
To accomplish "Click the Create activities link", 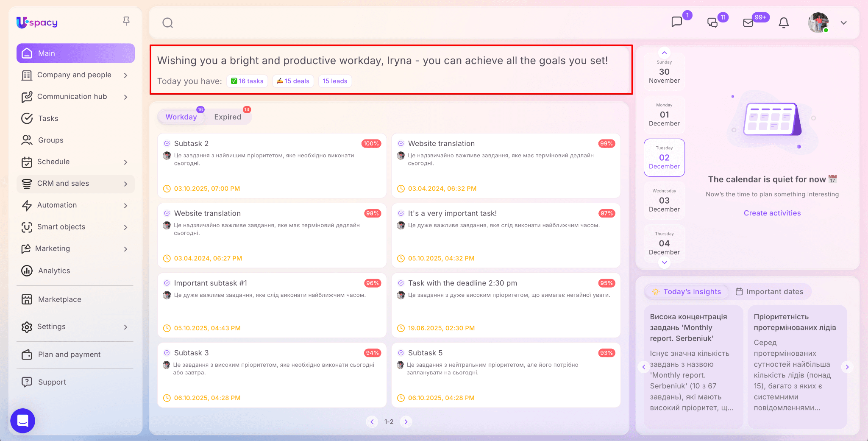I will 772,213.
